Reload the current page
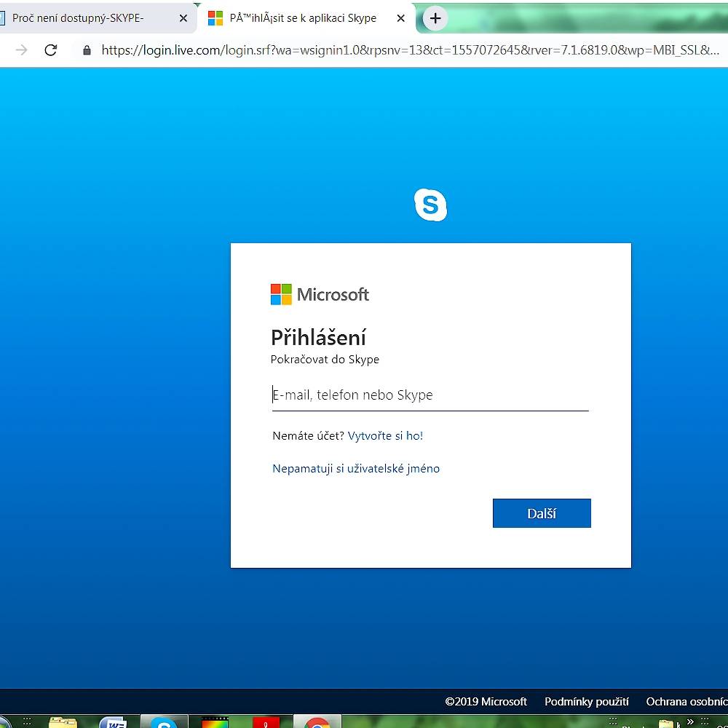The height and width of the screenshot is (728, 728). [x=51, y=50]
